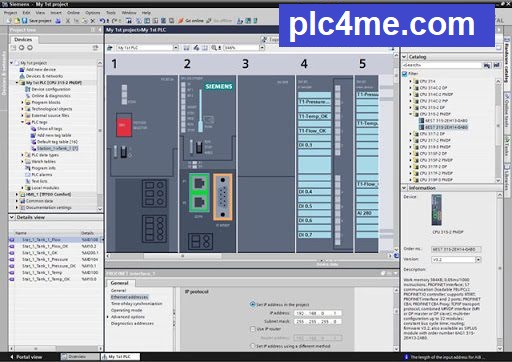
Task: Select Ethernet addresses in properties list
Action: pos(129,297)
